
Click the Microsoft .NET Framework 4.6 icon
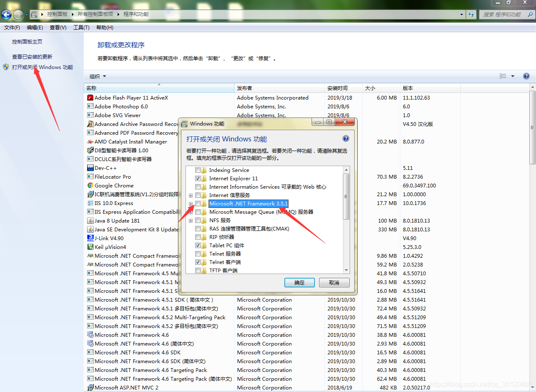pyautogui.click(x=90, y=335)
